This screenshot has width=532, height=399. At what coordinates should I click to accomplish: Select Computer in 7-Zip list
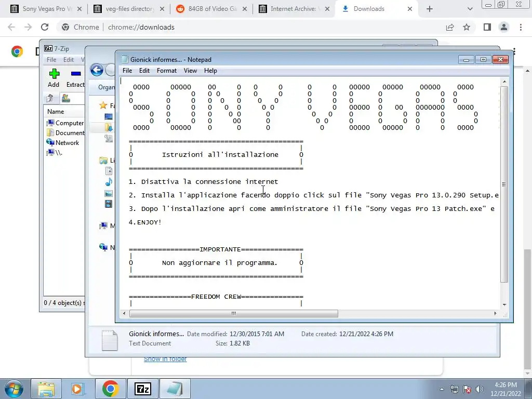click(x=65, y=123)
